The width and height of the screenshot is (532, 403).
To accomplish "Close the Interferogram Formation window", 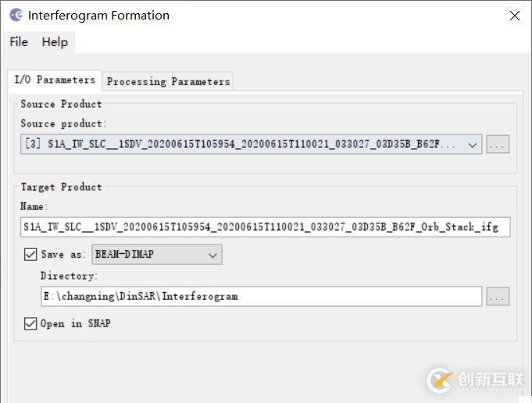I will (514, 16).
